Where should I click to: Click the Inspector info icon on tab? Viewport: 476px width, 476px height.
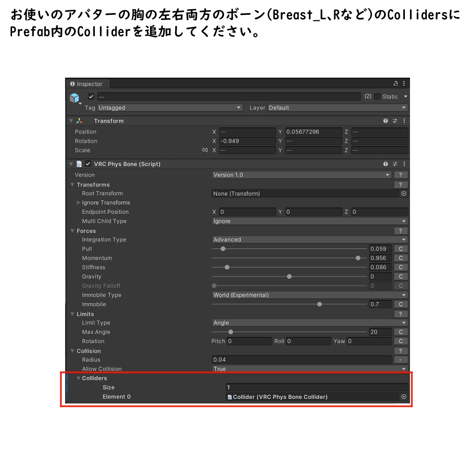coord(72,84)
